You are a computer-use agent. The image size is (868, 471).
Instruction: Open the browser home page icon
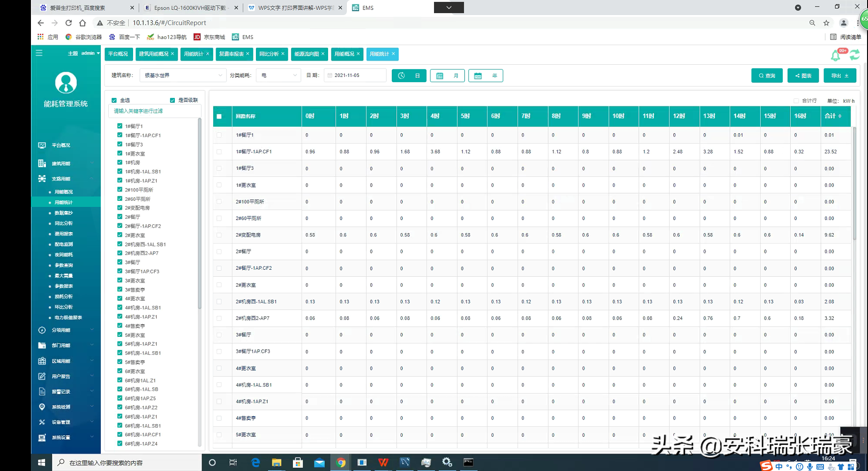click(x=82, y=23)
